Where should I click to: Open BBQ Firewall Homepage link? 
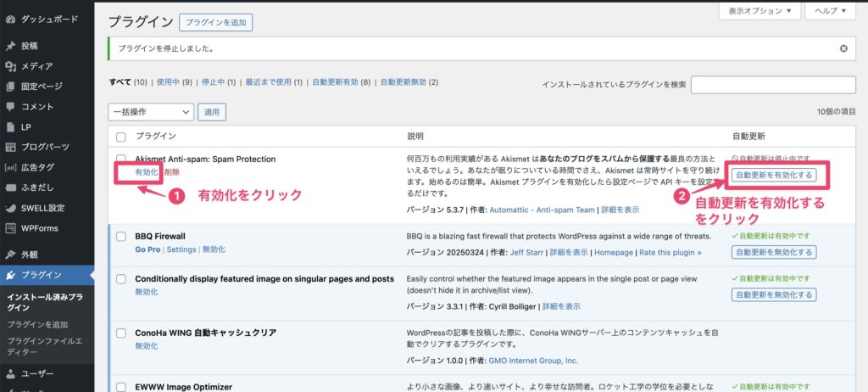pos(614,252)
